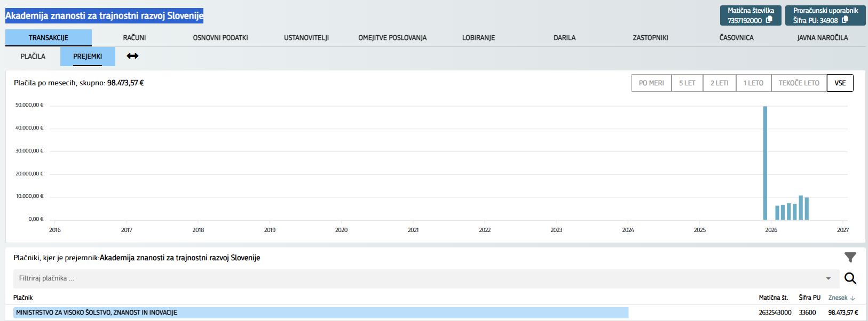The width and height of the screenshot is (868, 321).
Task: Open the TRANSAKCIJE tab
Action: (x=49, y=38)
